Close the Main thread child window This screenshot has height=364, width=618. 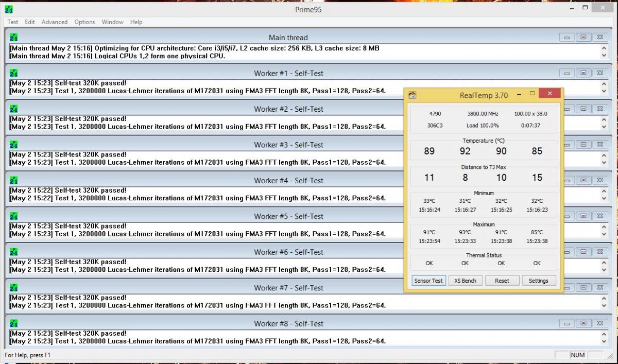(600, 38)
